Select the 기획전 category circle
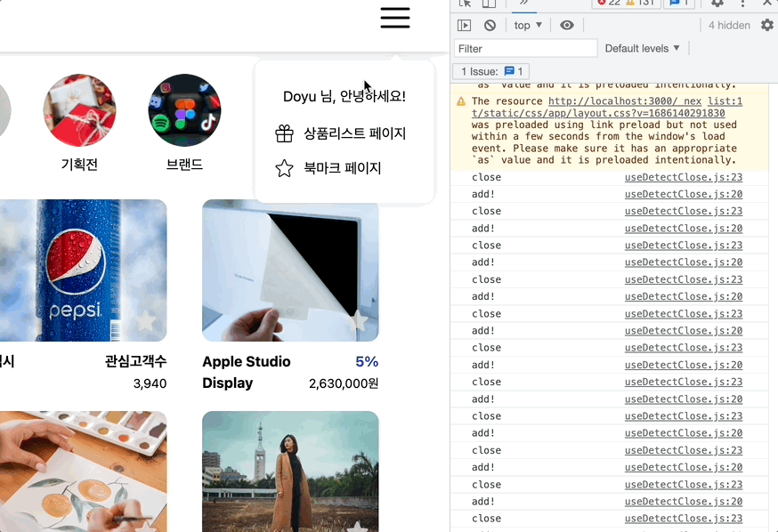778x532 pixels. (x=79, y=110)
